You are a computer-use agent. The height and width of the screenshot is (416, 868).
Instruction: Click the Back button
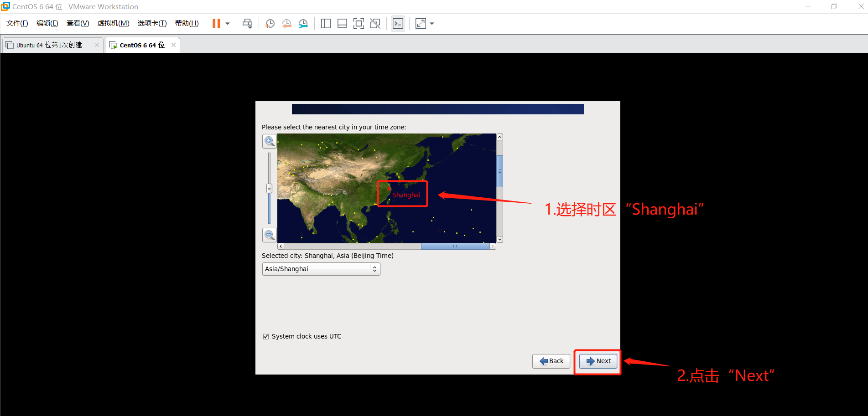(x=551, y=361)
